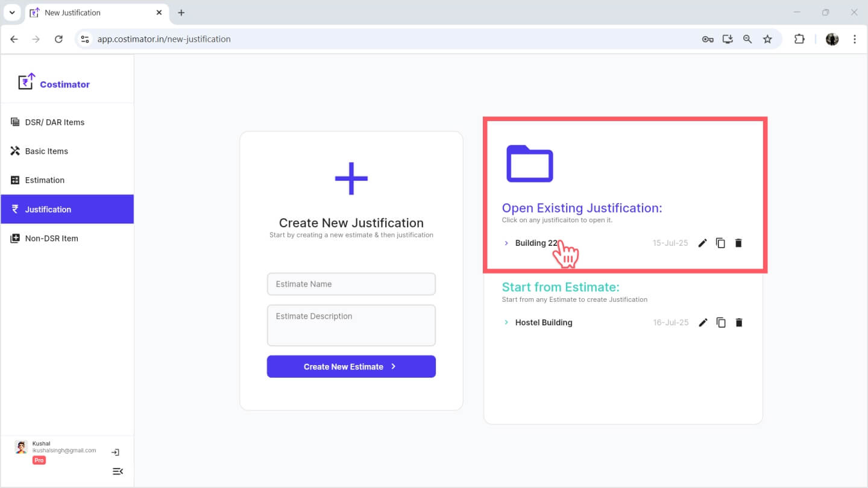Edit Hostel Building with pencil icon
The height and width of the screenshot is (488, 868).
click(x=703, y=322)
